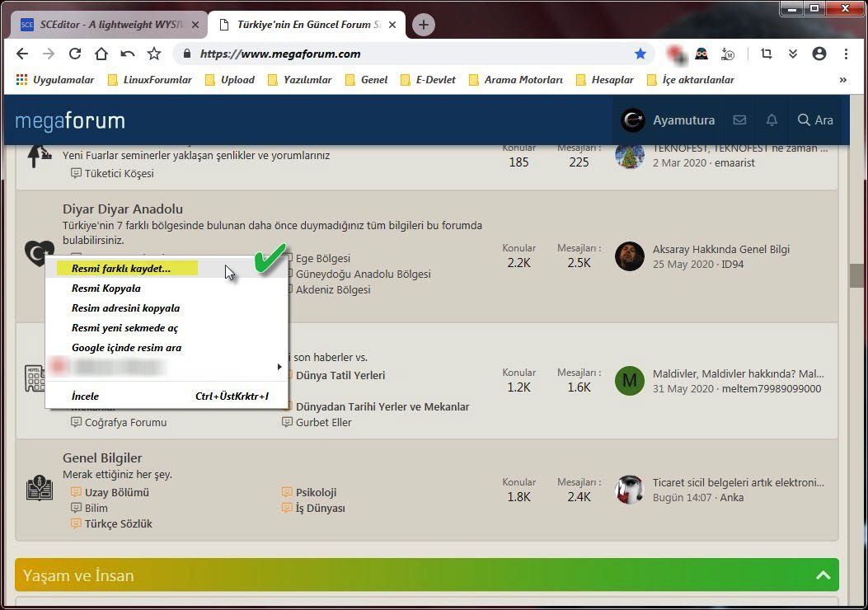Screen dimensions: 868x610
Task: Open the Ege Bölgesi subforum
Action: point(323,259)
